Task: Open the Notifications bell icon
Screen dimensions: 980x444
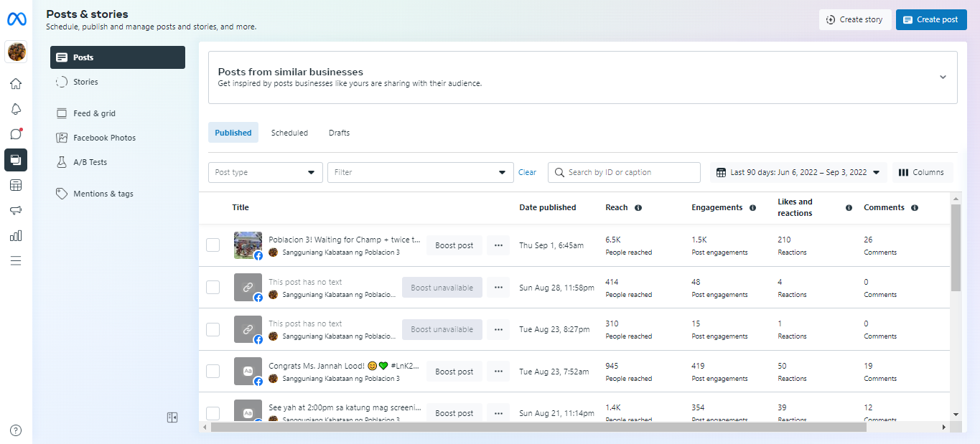Action: pyautogui.click(x=16, y=109)
